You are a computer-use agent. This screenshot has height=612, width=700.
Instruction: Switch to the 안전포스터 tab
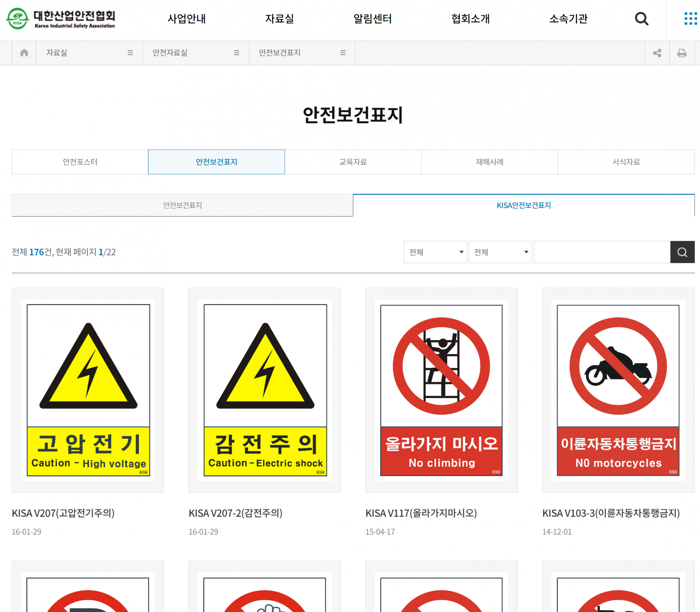[80, 162]
